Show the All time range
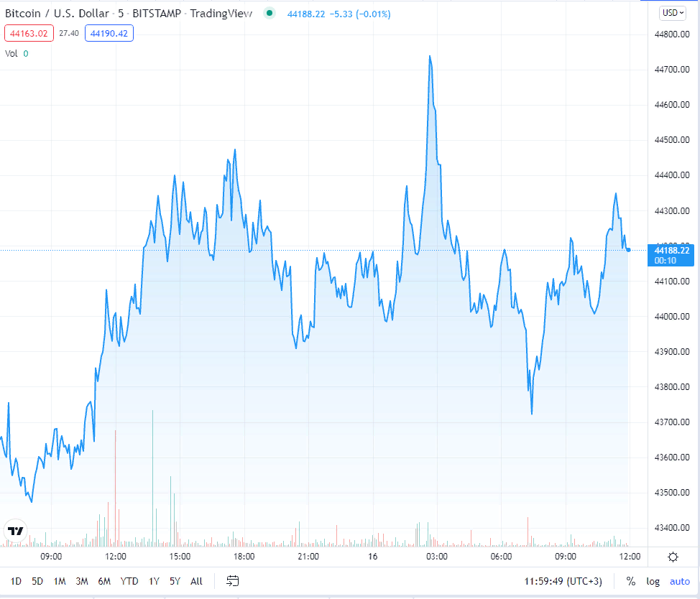The image size is (700, 599). pyautogui.click(x=196, y=581)
